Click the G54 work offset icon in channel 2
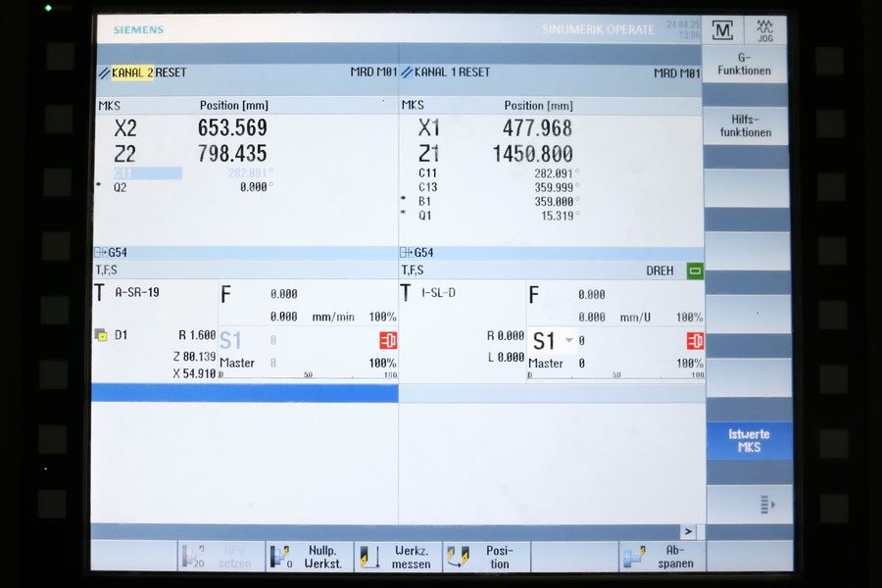This screenshot has width=882, height=588. [101, 252]
